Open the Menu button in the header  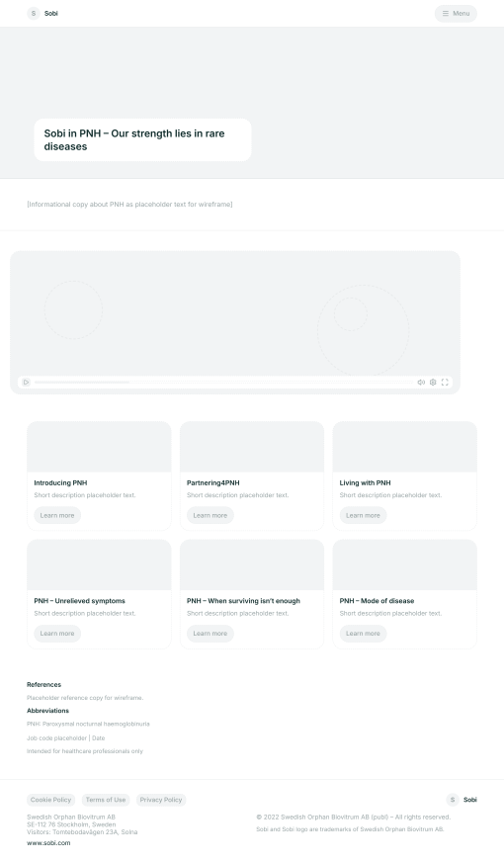pyautogui.click(x=456, y=13)
